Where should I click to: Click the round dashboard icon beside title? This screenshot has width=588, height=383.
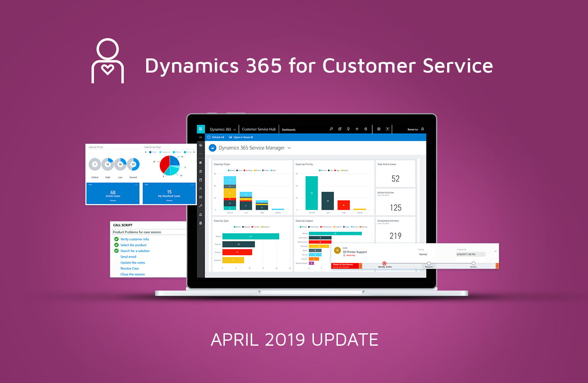(x=212, y=148)
